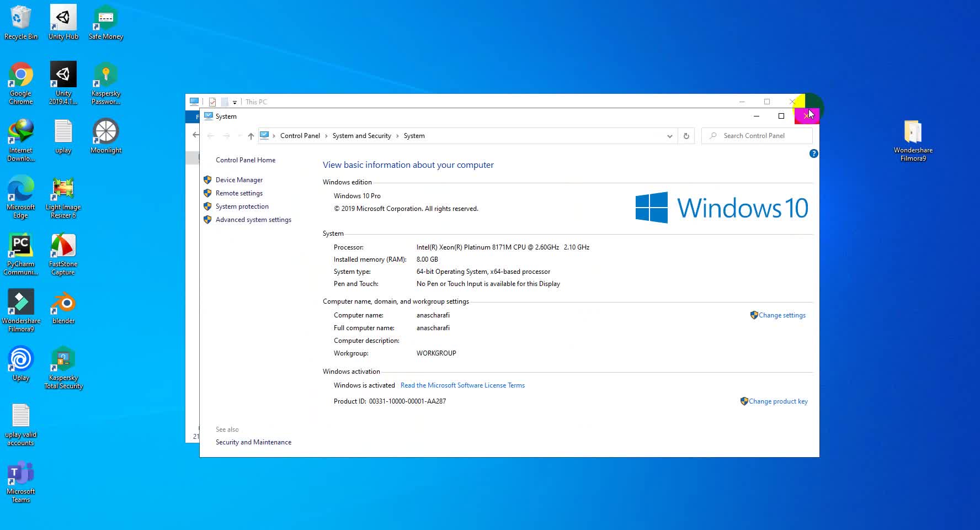Open the recent locations dropdown arrow
Viewport: 980px width, 530px height.
(x=239, y=136)
